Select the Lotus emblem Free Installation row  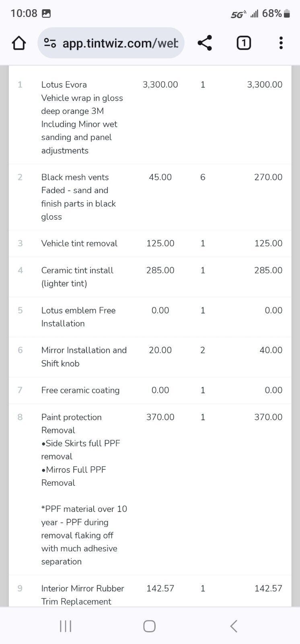pyautogui.click(x=78, y=317)
